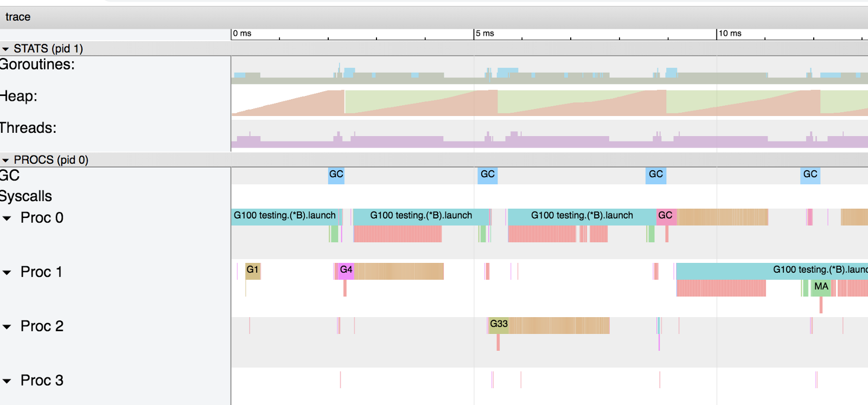
Task: Select the first GC event block
Action: coord(336,175)
